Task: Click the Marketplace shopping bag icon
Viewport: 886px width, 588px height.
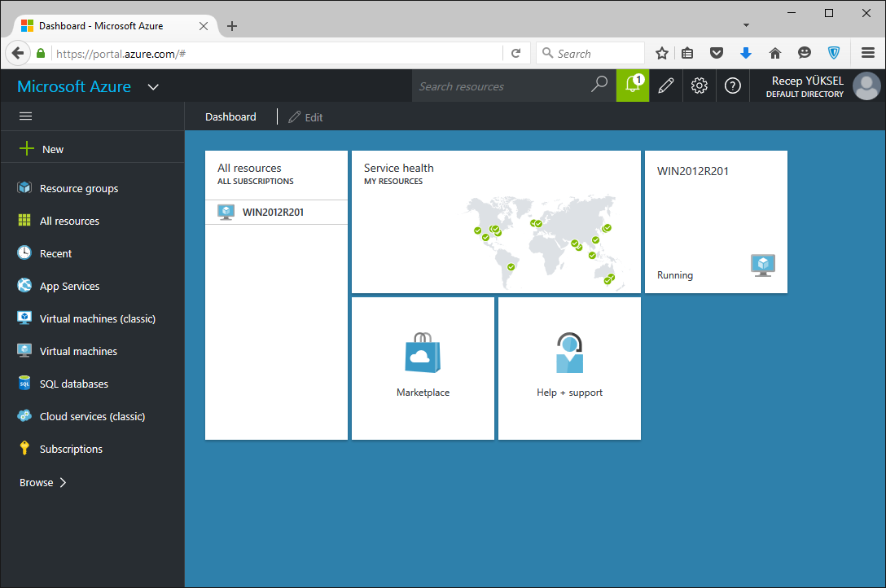Action: [x=423, y=353]
